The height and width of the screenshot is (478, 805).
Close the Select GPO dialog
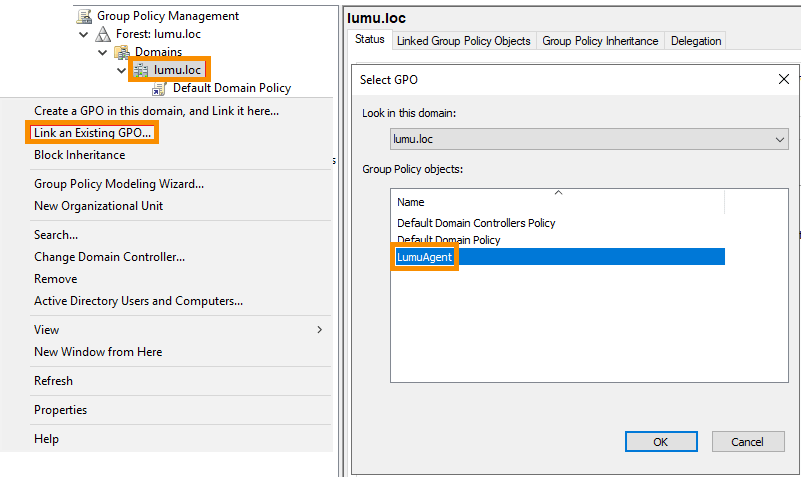tap(783, 80)
